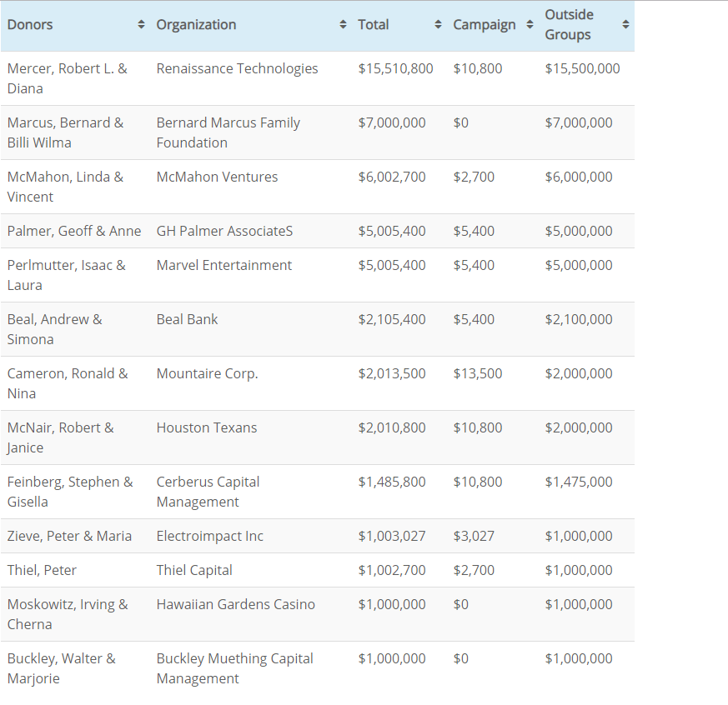The width and height of the screenshot is (728, 705).
Task: Click total value $15,510,800
Action: coord(395,68)
